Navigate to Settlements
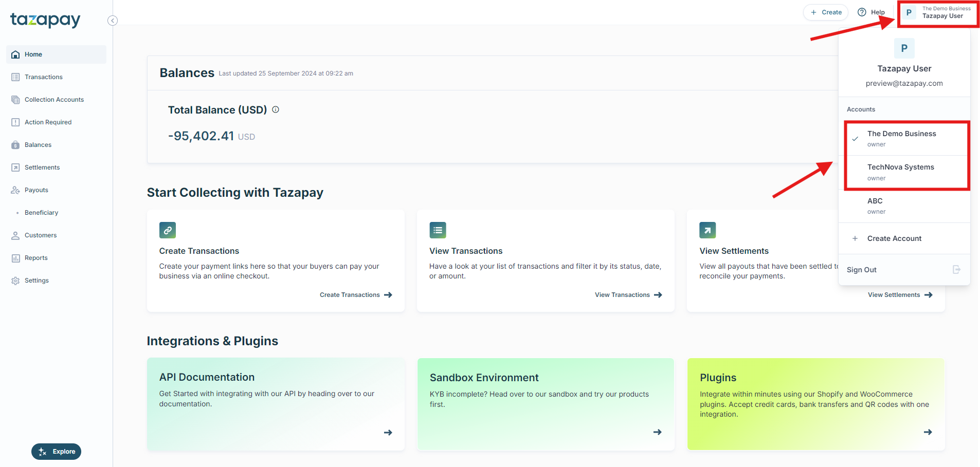This screenshot has height=467, width=980. tap(56, 167)
